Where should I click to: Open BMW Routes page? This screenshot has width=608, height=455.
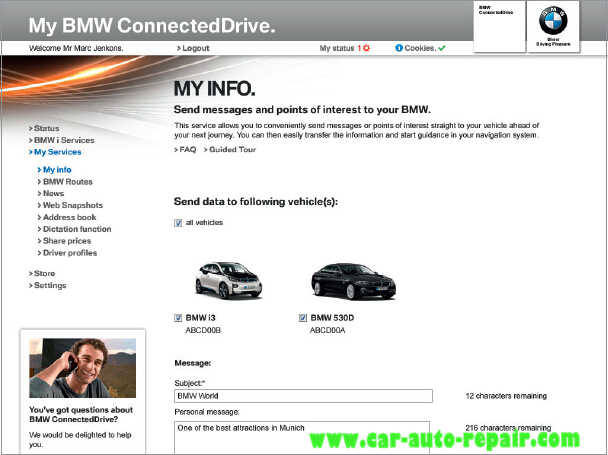65,182
